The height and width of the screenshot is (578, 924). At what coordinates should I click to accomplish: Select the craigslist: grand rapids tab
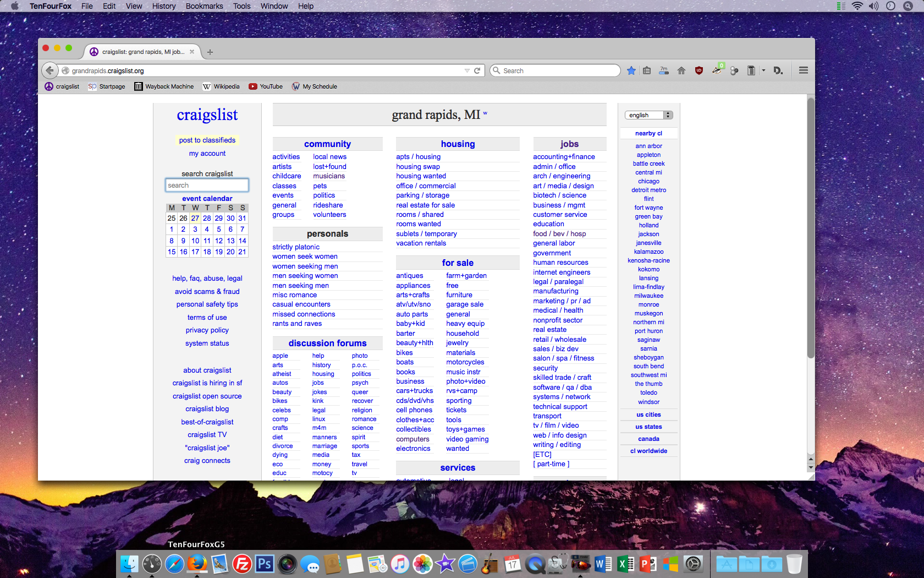click(142, 52)
